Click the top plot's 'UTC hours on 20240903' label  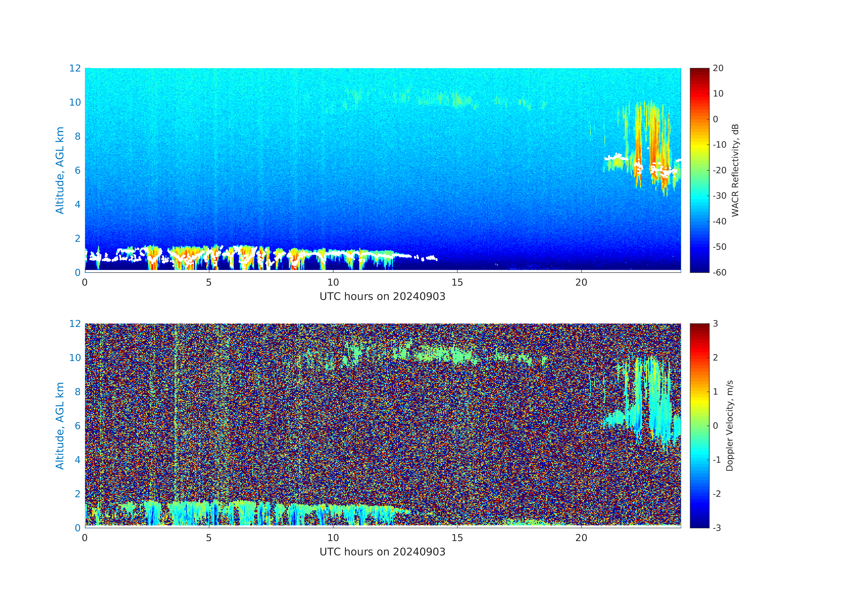tap(382, 297)
